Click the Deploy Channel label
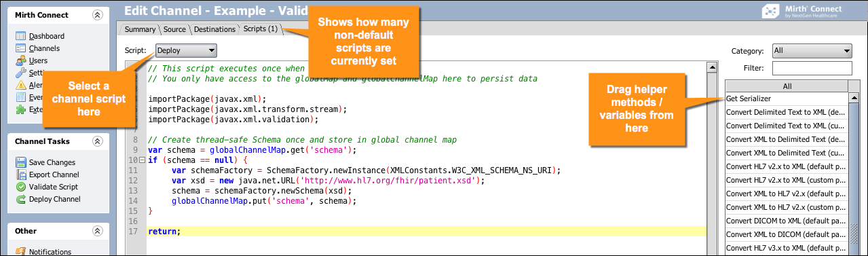Screen dimensions: 868x256 [54, 199]
